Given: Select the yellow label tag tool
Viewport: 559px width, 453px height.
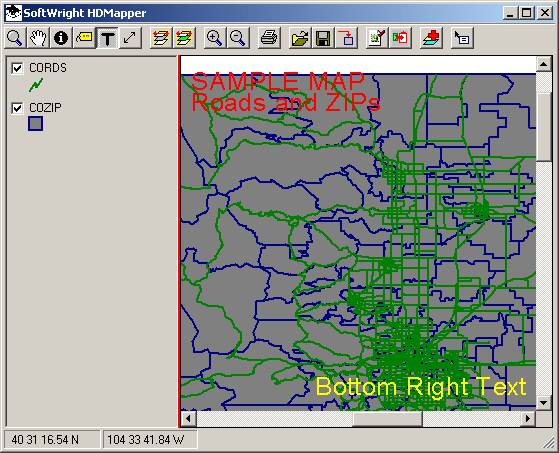Looking at the screenshot, I should (x=84, y=38).
